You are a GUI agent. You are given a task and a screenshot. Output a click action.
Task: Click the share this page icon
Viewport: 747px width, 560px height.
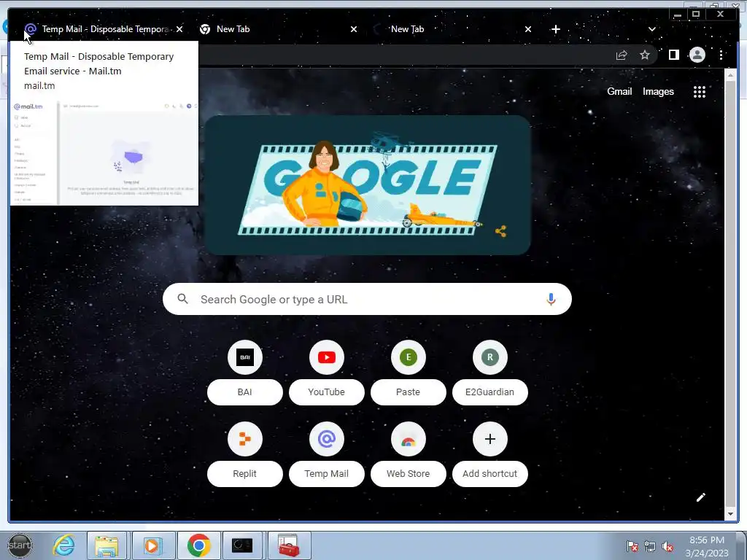tap(622, 55)
